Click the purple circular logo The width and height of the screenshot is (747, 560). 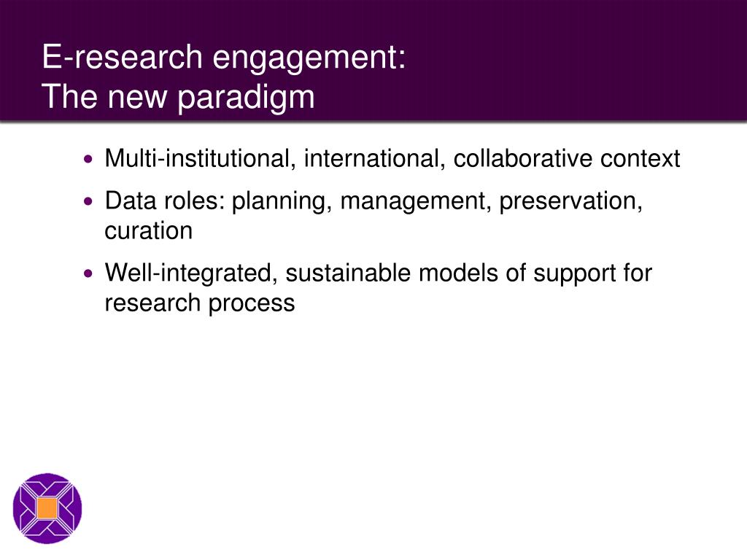tap(47, 508)
